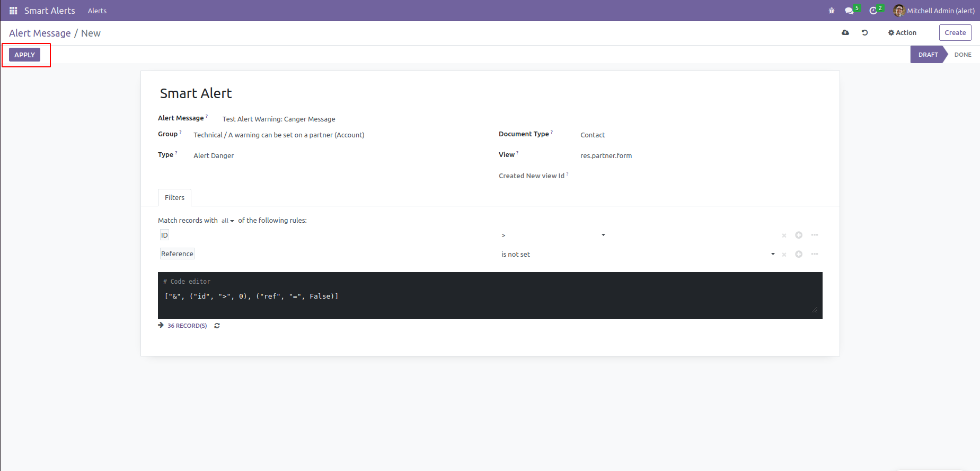Delete the ID filter rule
Screen dimensions: 980x471
coord(784,235)
